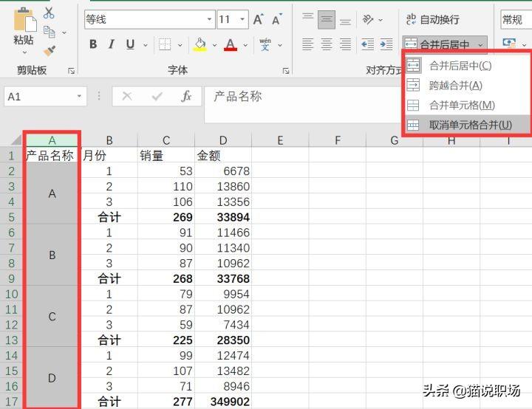Viewport: 532px width, 409px height.
Task: Click merged cell labeled B
Action: (52, 255)
